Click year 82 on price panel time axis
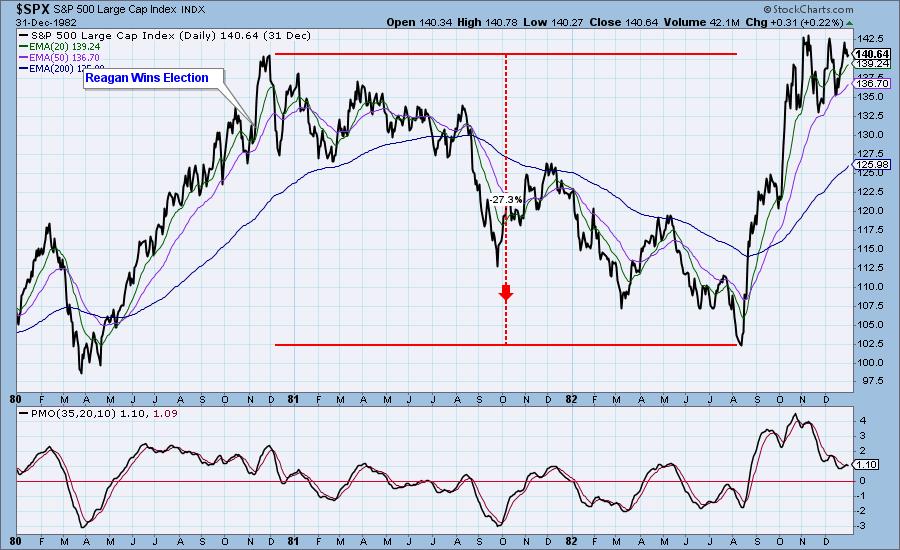900x550 pixels. coord(571,399)
